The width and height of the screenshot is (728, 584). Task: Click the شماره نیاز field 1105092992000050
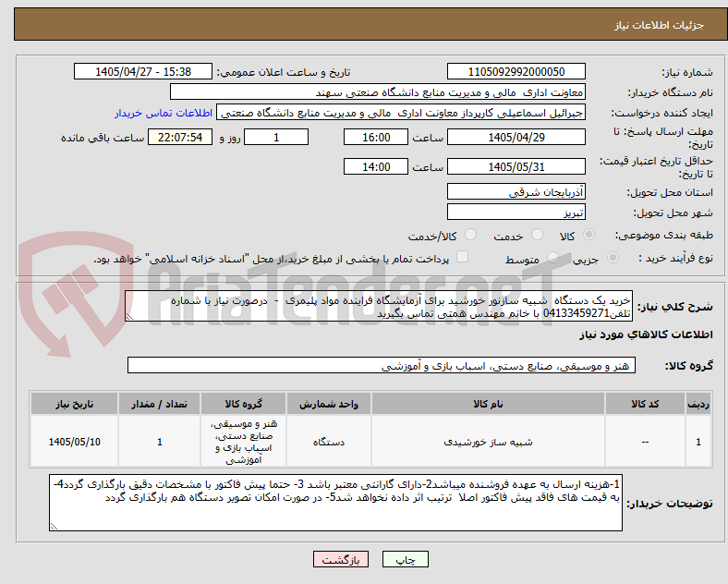tap(516, 72)
